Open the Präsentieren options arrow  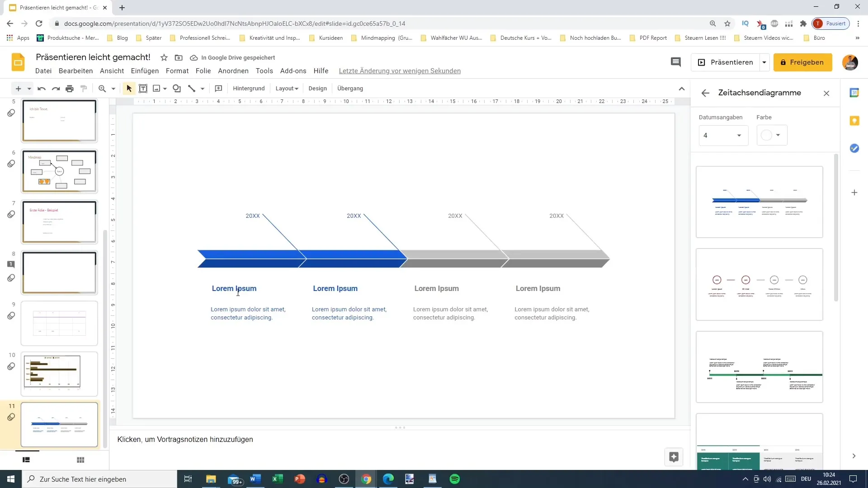764,62
